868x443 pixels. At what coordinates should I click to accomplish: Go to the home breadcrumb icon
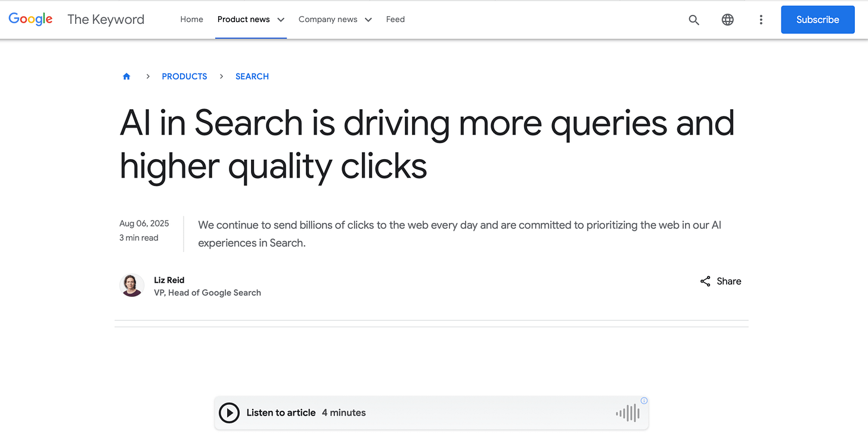(126, 76)
